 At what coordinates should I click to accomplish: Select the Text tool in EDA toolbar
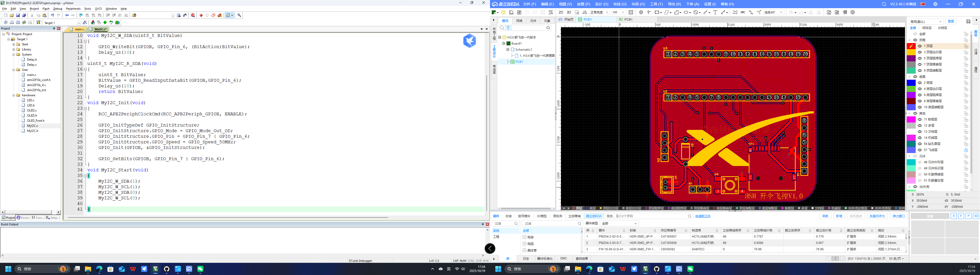coord(715,12)
